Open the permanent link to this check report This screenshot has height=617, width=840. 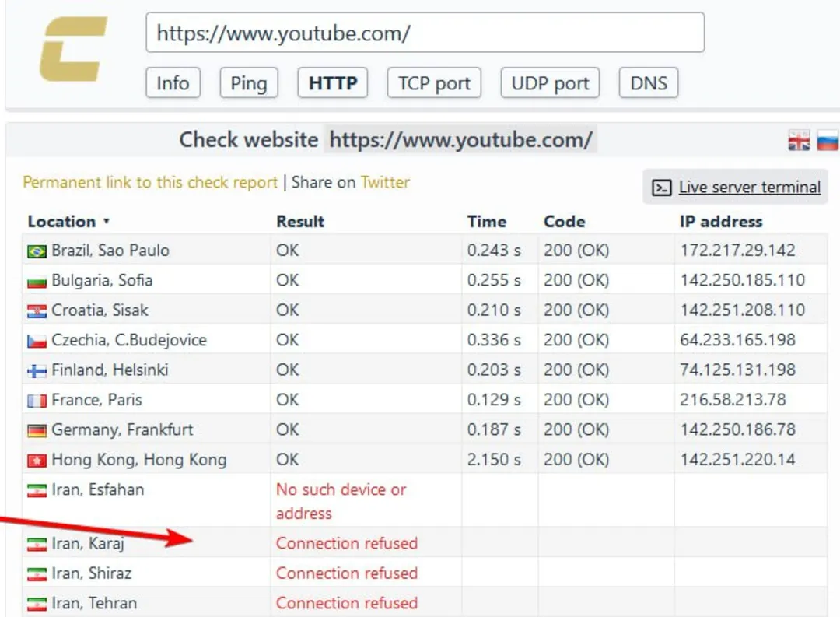[x=150, y=182]
